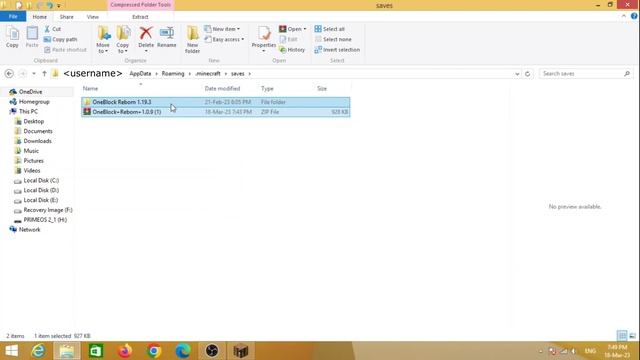Cut the selected item
640x360 pixels.
(x=53, y=29)
